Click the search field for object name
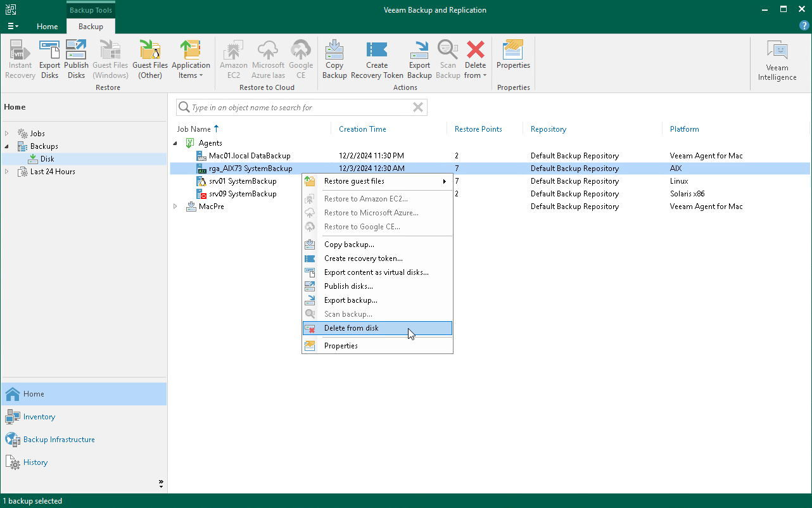This screenshot has width=812, height=508. click(x=301, y=108)
